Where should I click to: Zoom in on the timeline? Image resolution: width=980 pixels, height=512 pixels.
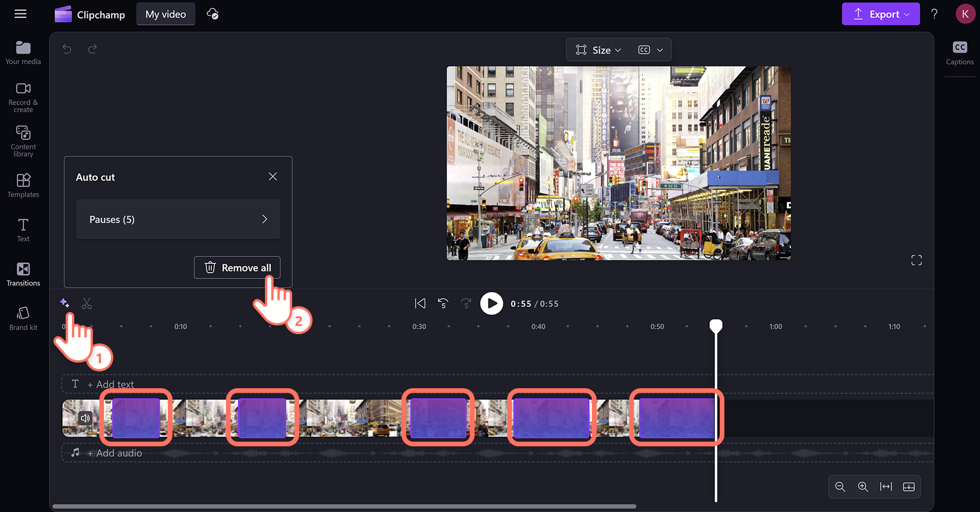point(863,487)
